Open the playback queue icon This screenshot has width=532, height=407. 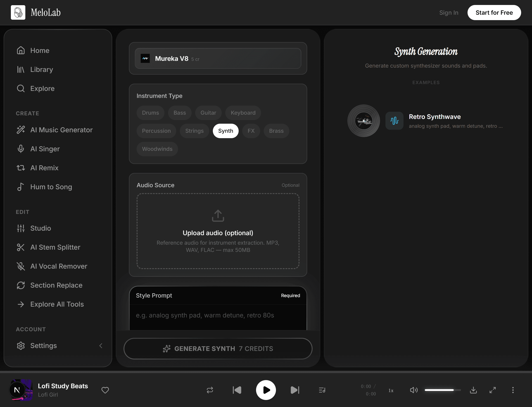pyautogui.click(x=322, y=390)
